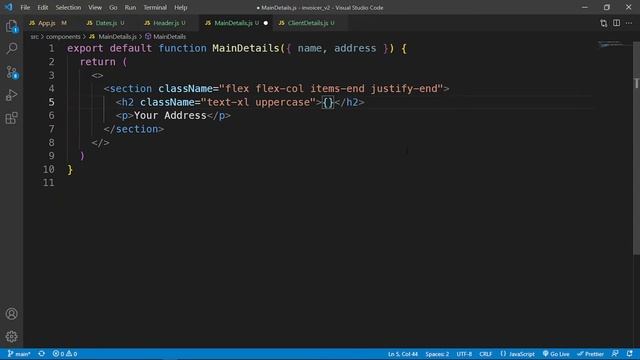This screenshot has height=360, width=640.
Task: Click line number 4 in the gutter
Action: [x=51, y=89]
